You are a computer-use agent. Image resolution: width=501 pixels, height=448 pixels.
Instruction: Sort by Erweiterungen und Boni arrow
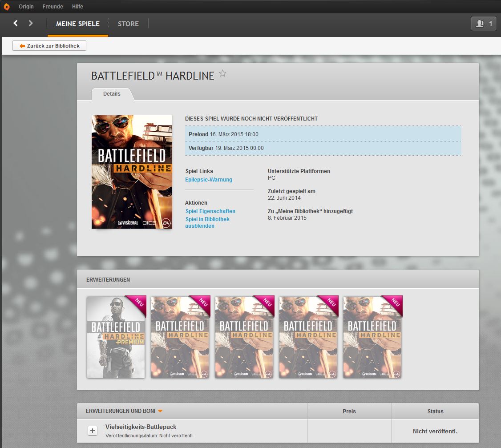160,411
